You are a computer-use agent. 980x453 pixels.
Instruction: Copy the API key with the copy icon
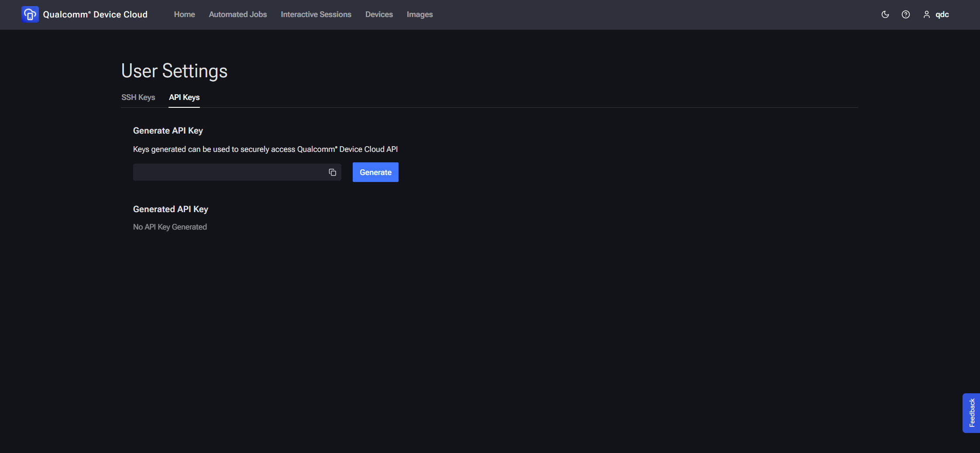[332, 172]
